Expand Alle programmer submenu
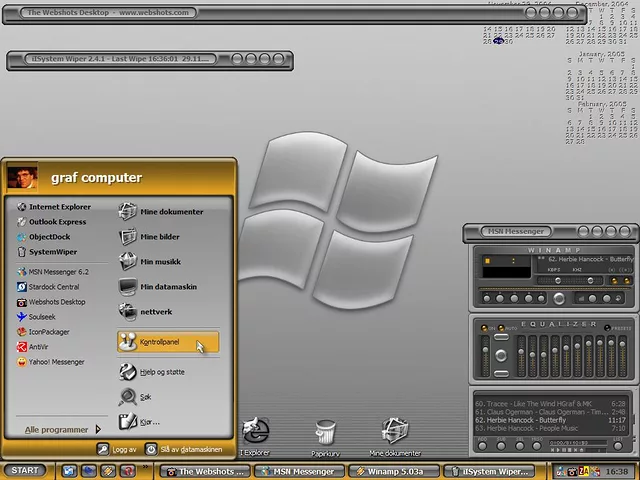The width and height of the screenshot is (640, 480). pyautogui.click(x=62, y=430)
